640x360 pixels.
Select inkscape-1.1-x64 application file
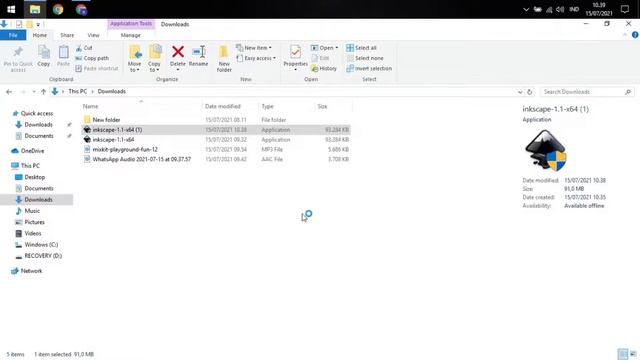[x=216, y=140]
